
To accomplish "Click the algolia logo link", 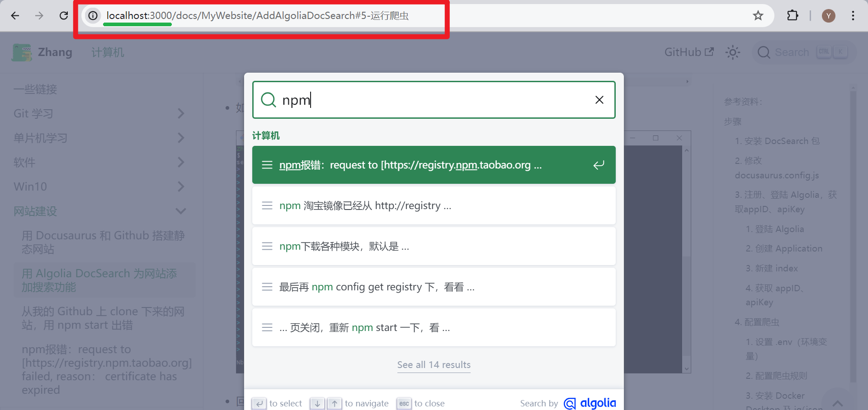I will pyautogui.click(x=590, y=403).
